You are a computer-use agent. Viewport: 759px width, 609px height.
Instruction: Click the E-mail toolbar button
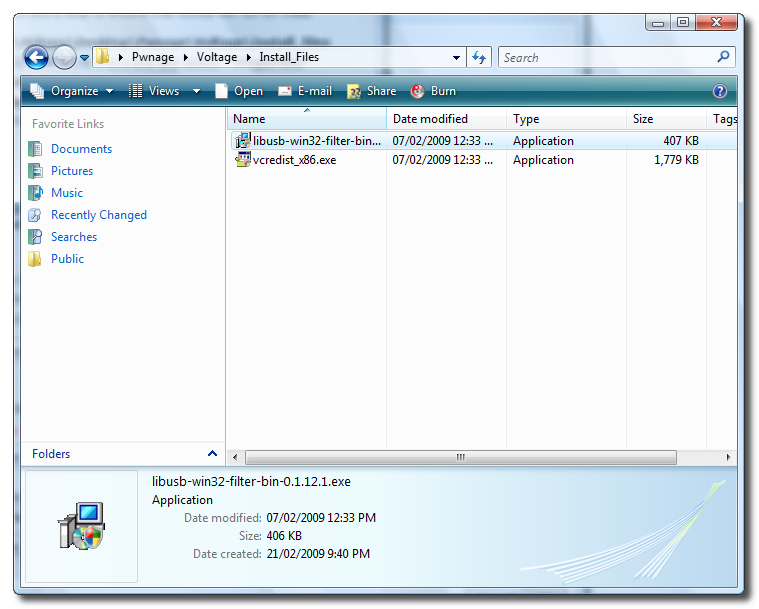pos(305,91)
